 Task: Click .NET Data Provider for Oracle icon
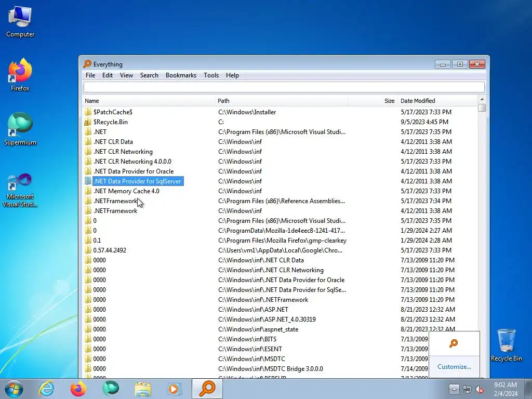[x=88, y=171]
